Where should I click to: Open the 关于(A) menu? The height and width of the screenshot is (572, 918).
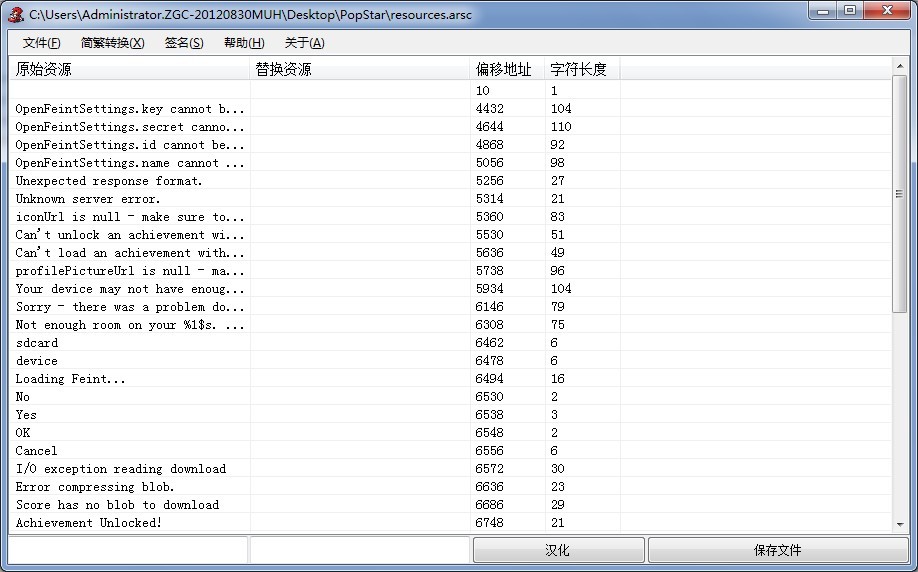pyautogui.click(x=304, y=43)
